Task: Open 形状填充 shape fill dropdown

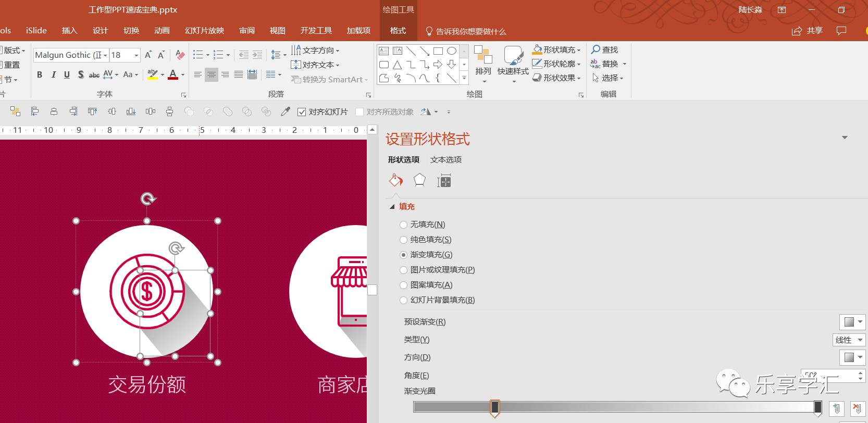Action: pos(556,50)
